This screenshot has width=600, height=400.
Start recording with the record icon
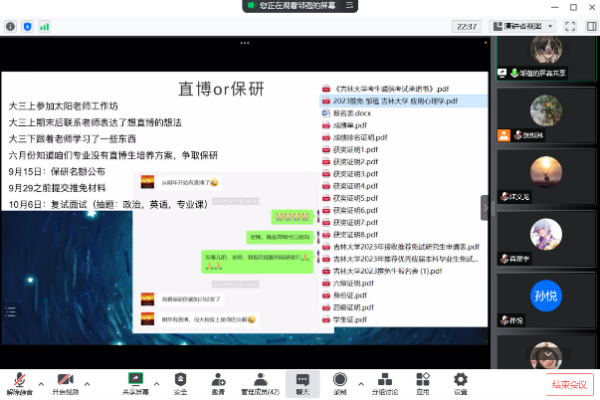pos(340,380)
